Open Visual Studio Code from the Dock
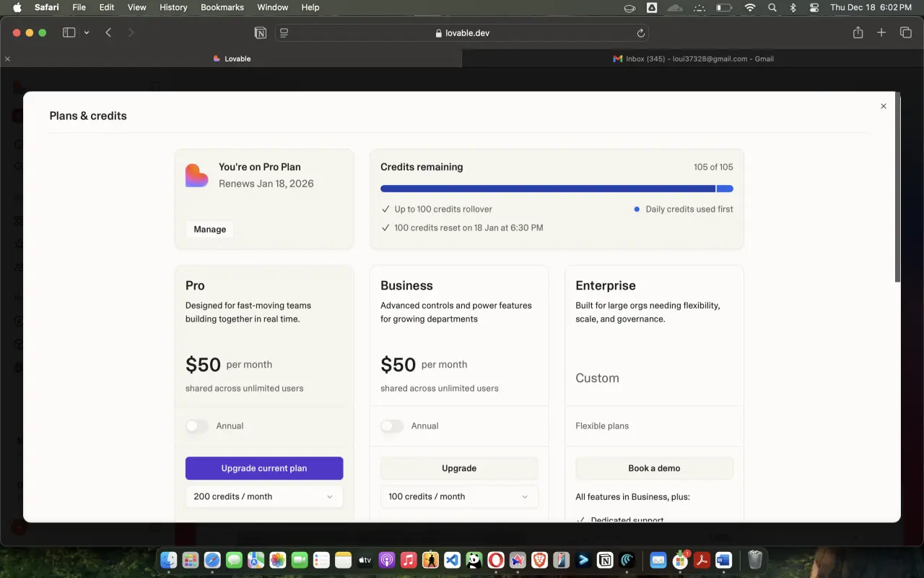This screenshot has height=578, width=924. (x=452, y=560)
